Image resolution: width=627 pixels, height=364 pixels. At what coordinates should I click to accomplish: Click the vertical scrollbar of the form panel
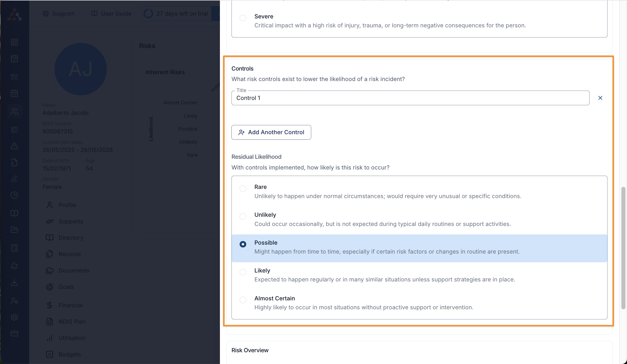coord(623,248)
